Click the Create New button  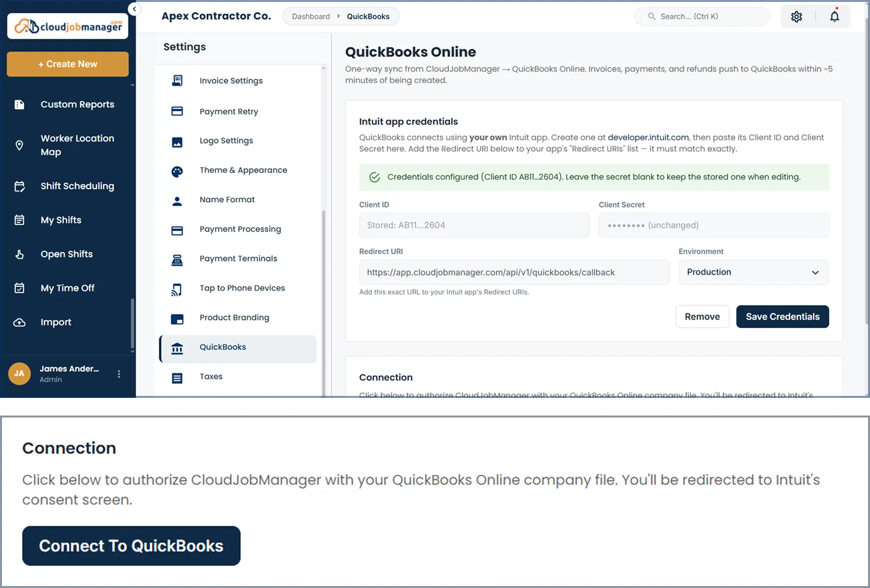point(68,64)
